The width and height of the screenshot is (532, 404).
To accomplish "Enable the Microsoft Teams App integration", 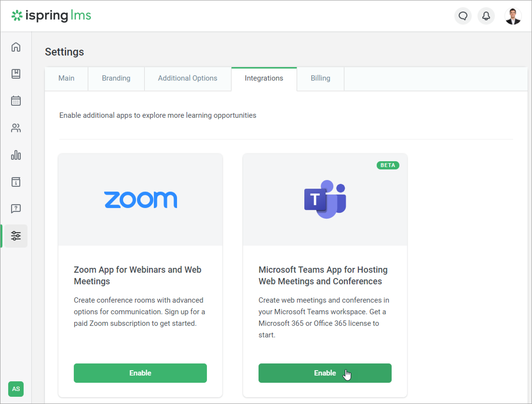I will click(x=325, y=373).
